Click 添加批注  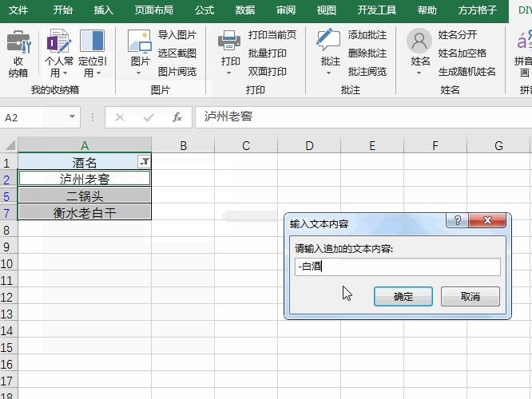coord(367,35)
